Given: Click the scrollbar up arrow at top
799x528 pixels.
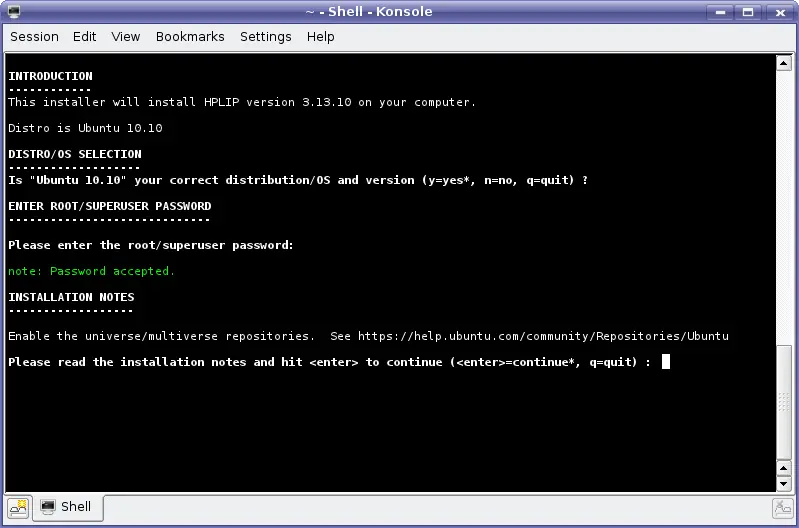Looking at the screenshot, I should point(783,63).
